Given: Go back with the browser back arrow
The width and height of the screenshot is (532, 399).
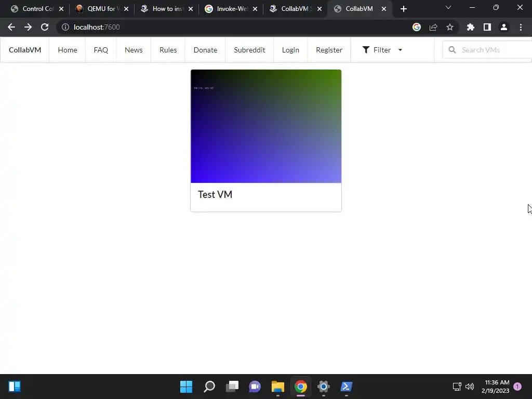Looking at the screenshot, I should point(11,27).
